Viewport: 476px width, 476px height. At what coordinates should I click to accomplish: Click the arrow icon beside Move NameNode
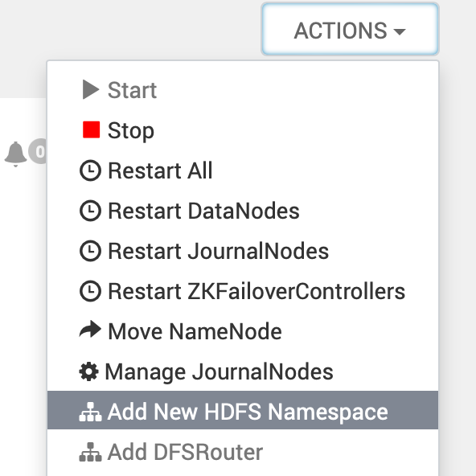pyautogui.click(x=90, y=330)
